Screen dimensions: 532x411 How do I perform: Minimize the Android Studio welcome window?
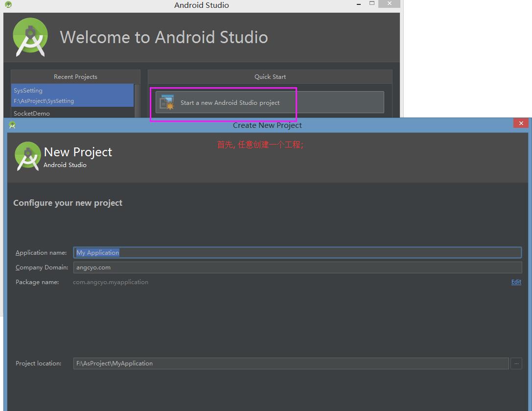tap(359, 4)
